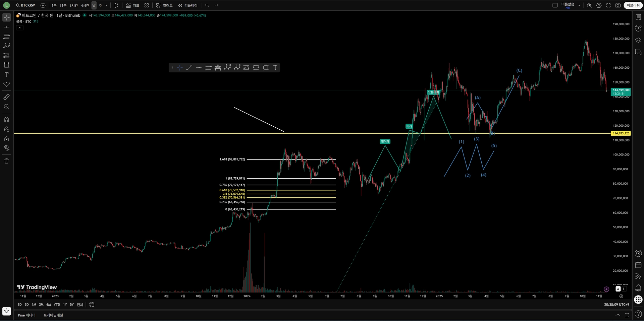Open the Alerts clock panel icon

(x=638, y=28)
